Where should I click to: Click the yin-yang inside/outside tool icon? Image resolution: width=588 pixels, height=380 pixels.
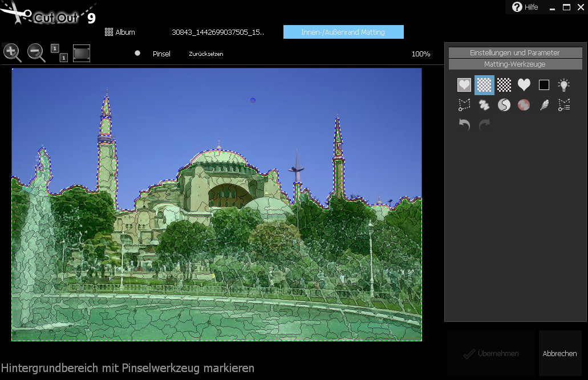(504, 105)
